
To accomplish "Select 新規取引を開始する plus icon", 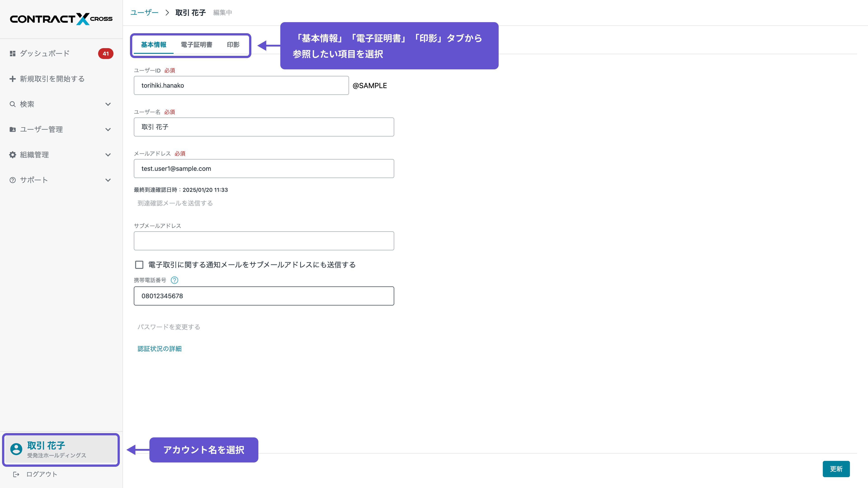I will 12,78.
